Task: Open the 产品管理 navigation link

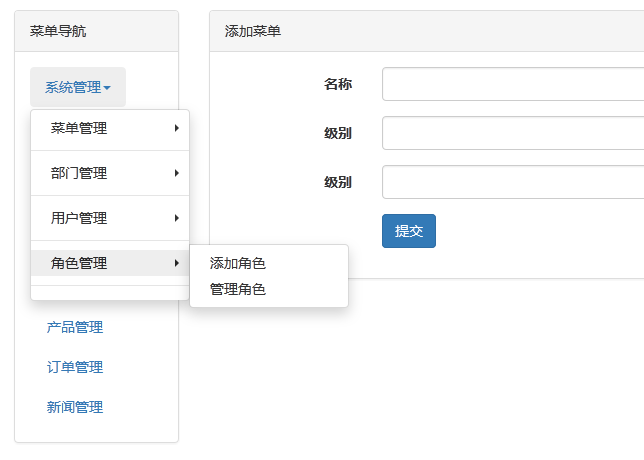Action: [x=75, y=327]
